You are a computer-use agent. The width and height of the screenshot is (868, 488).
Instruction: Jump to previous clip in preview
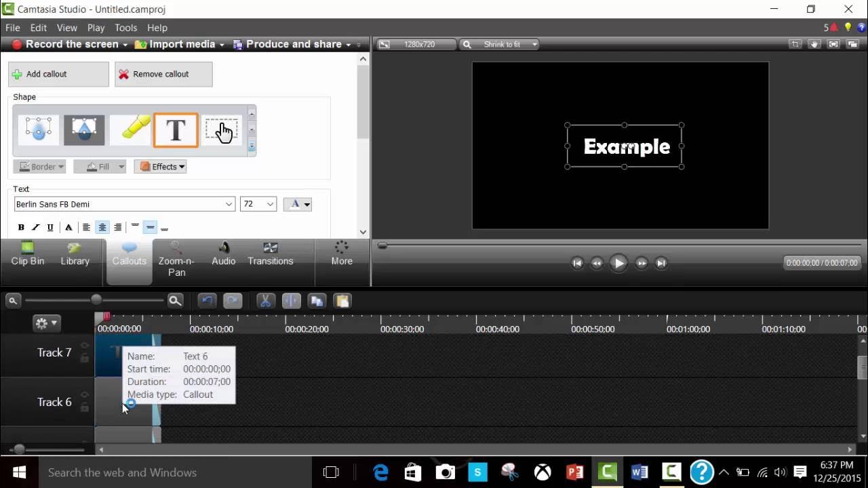[x=577, y=263]
